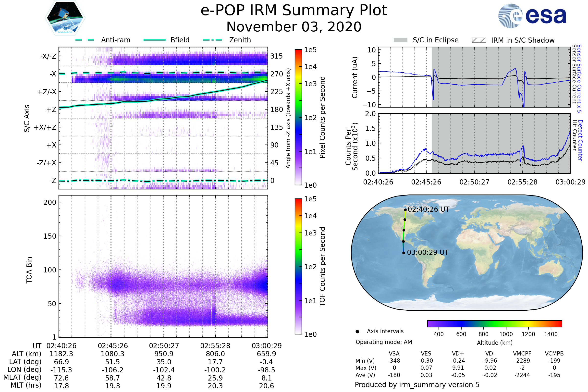This screenshot has height=392, width=588.
Task: Click the November 03, 2020 date heading
Action: (294, 27)
